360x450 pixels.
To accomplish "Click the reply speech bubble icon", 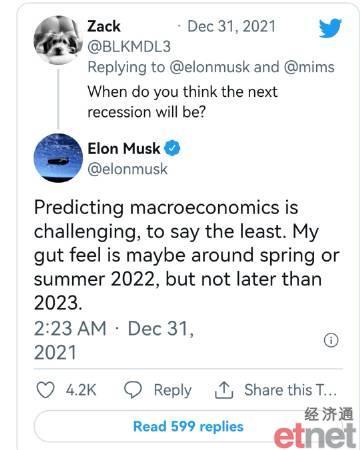I will [x=133, y=390].
